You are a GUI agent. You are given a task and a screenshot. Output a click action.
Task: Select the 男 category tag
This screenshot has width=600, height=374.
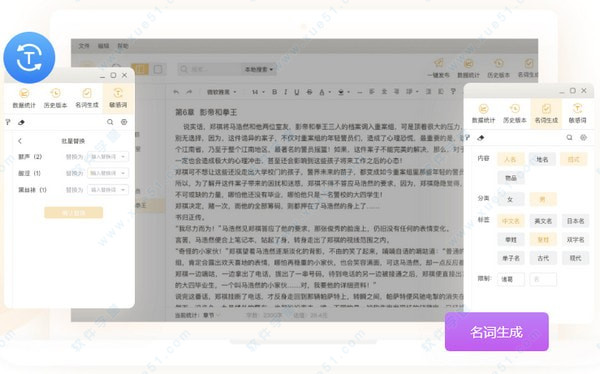tap(542, 199)
